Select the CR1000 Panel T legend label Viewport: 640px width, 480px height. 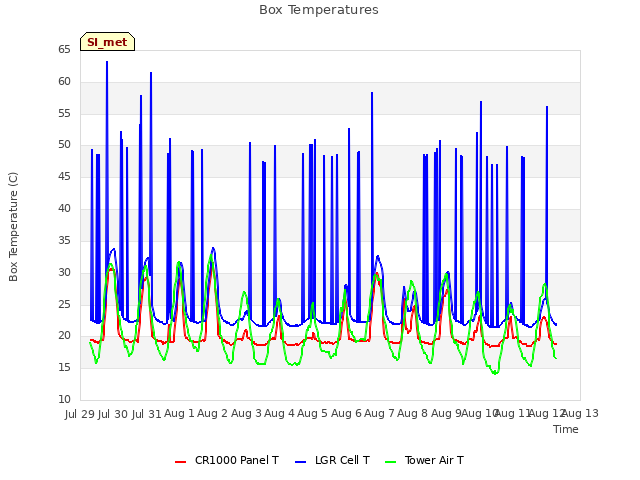coord(237,460)
